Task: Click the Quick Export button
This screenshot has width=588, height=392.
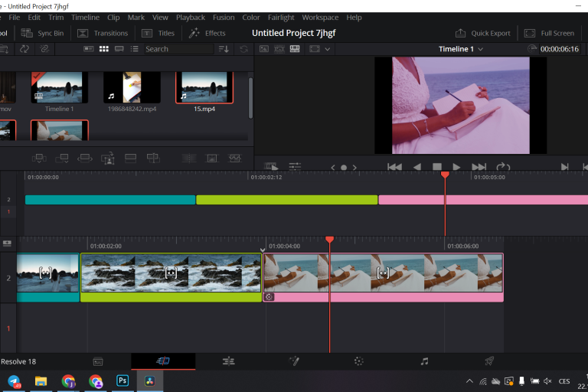Action: click(x=482, y=33)
